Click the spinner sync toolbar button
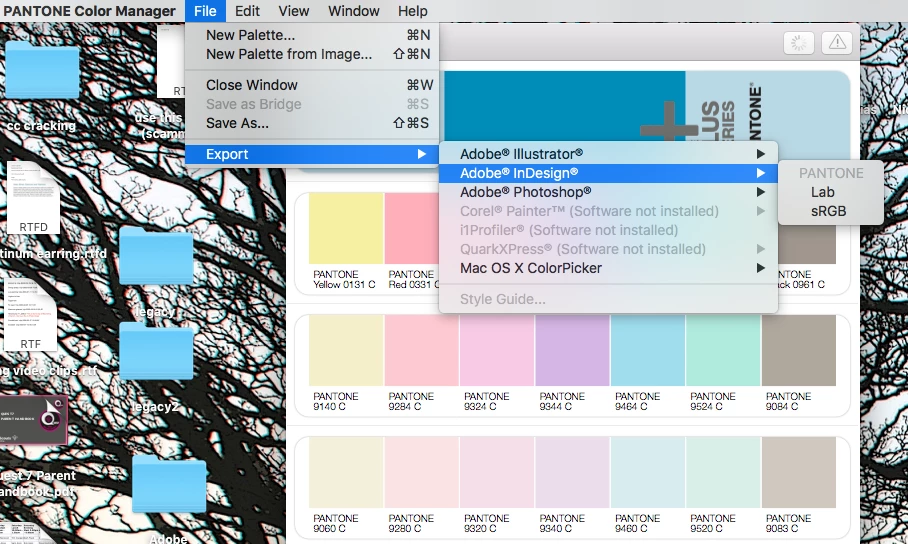The width and height of the screenshot is (908, 544). click(799, 42)
